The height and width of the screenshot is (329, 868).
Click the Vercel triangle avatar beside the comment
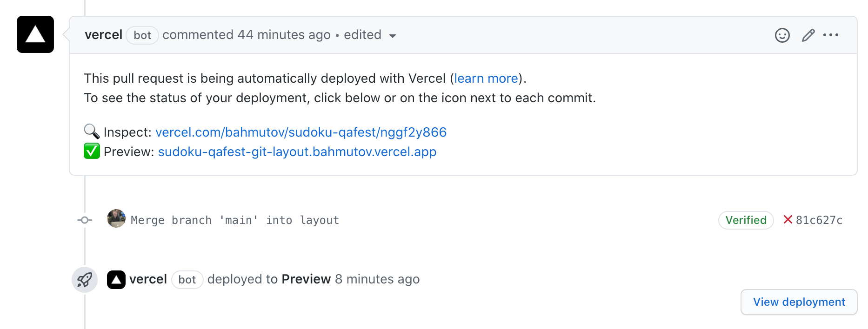(35, 34)
